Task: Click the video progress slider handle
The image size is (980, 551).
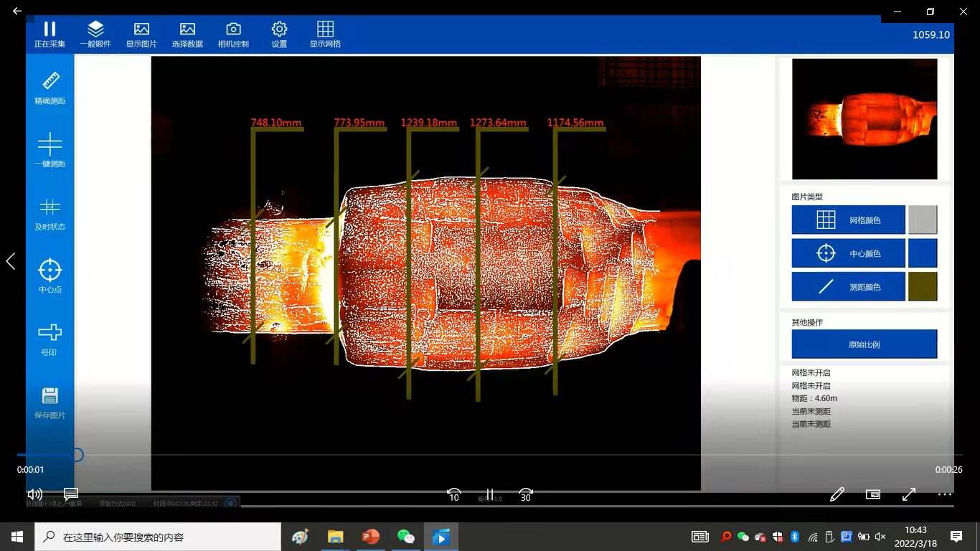Action: click(77, 455)
